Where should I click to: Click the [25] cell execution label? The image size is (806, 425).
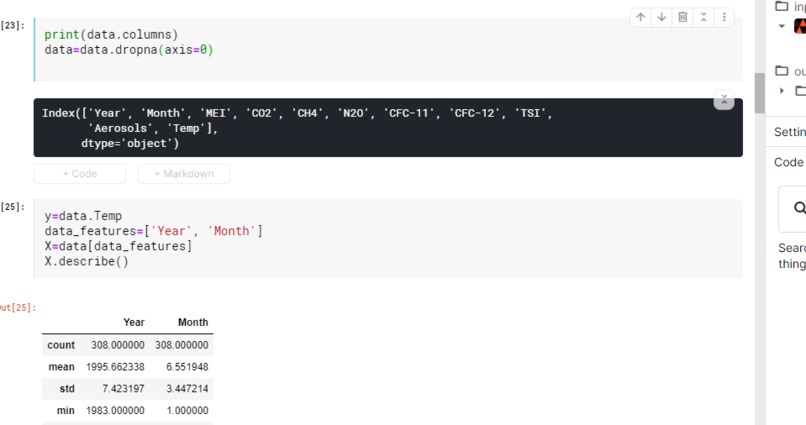pyautogui.click(x=12, y=207)
